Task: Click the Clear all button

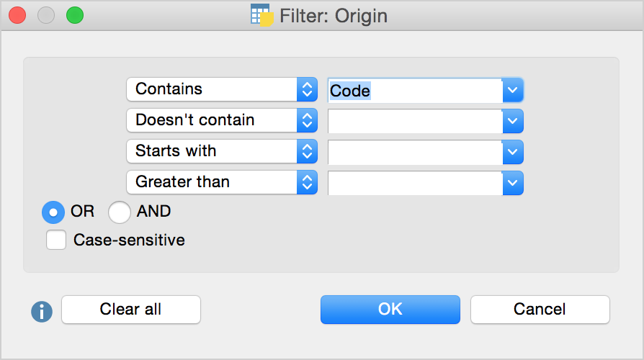Action: pyautogui.click(x=130, y=310)
